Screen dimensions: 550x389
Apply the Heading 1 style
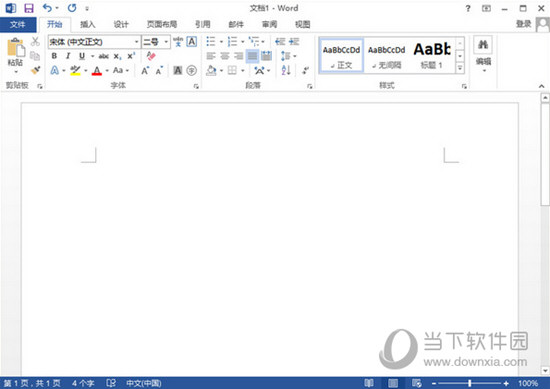(432, 56)
